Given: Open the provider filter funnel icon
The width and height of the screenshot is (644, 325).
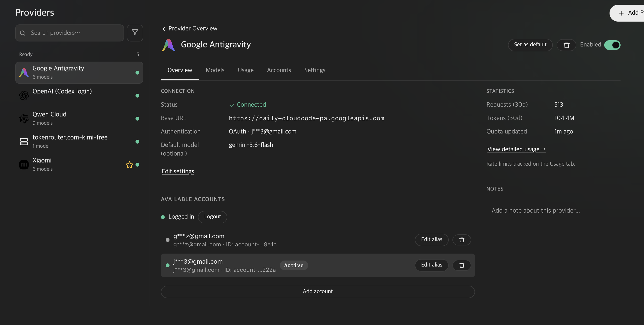Looking at the screenshot, I should coord(135,33).
